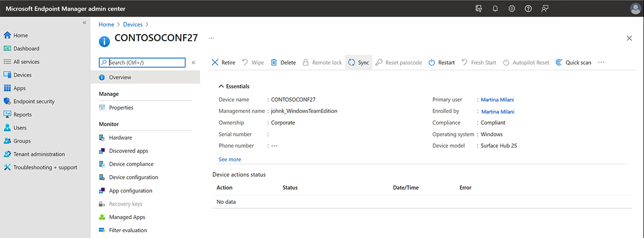This screenshot has width=644, height=238.
Task: Click the Fresh Start action
Action: coord(479,62)
